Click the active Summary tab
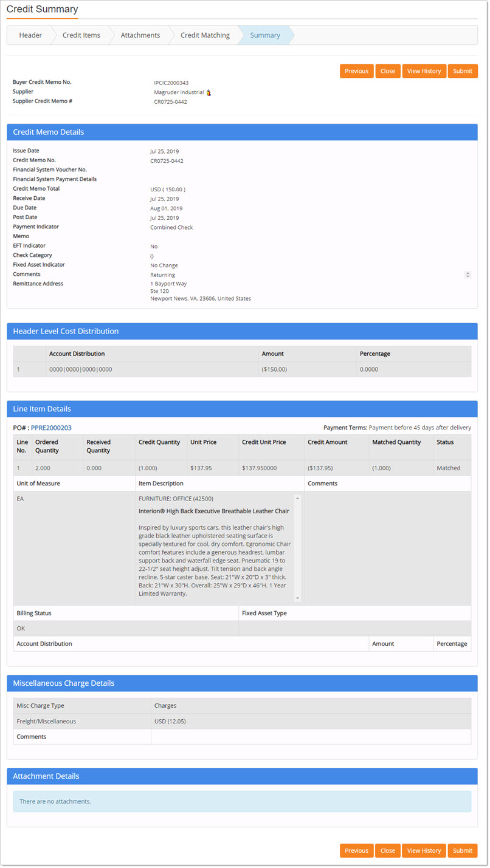The image size is (490, 868). tap(265, 35)
